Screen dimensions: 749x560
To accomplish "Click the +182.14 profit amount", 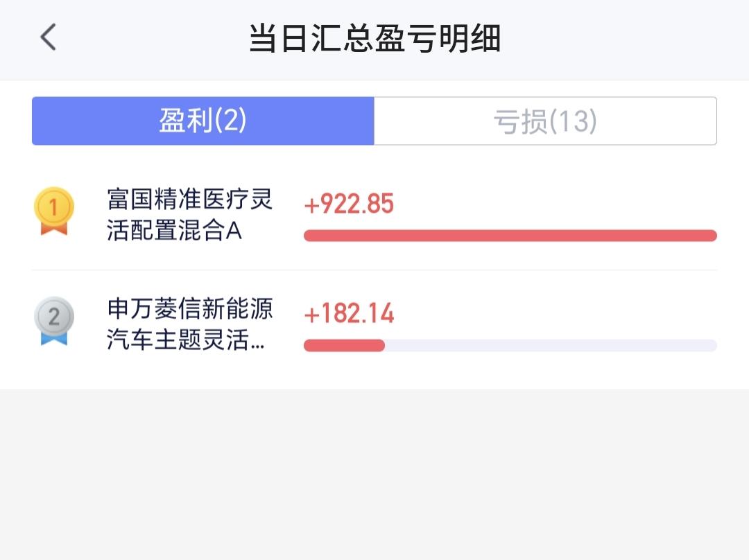I will click(x=349, y=314).
